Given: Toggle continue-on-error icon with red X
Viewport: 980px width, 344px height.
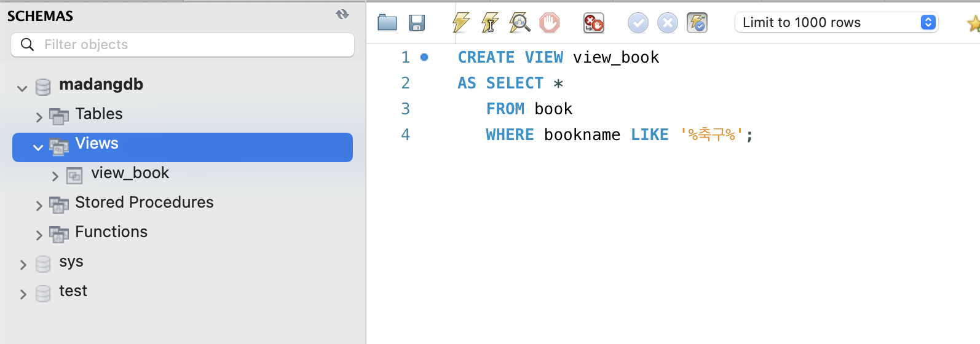Looking at the screenshot, I should (x=594, y=23).
